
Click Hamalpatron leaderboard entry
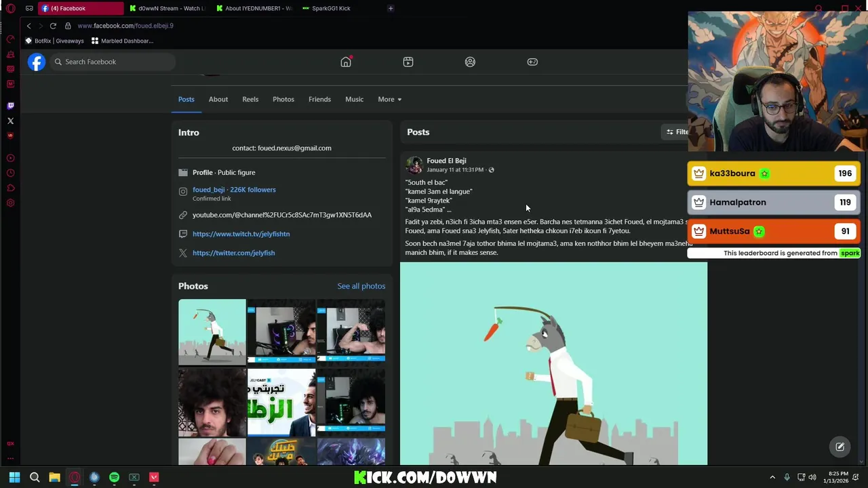774,202
